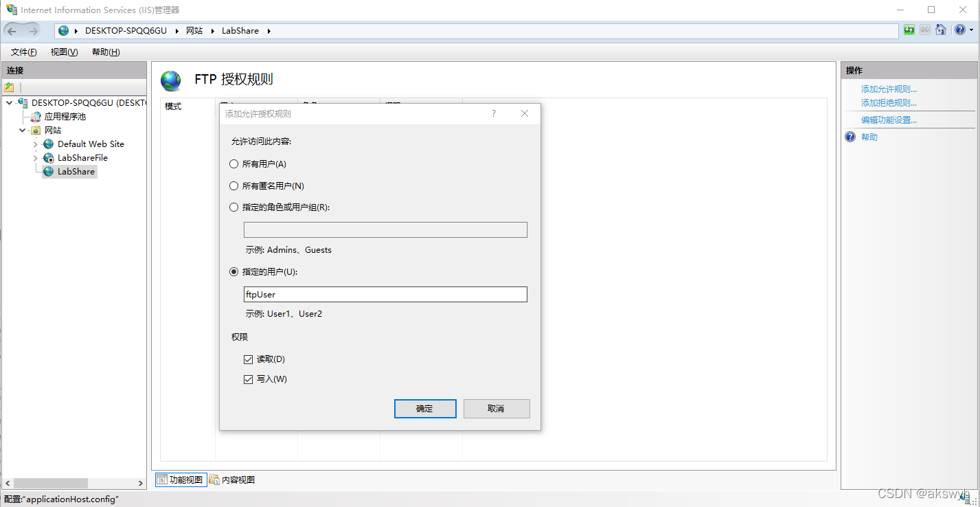Go to the Home page icon
Image resolution: width=980 pixels, height=507 pixels.
941,30
